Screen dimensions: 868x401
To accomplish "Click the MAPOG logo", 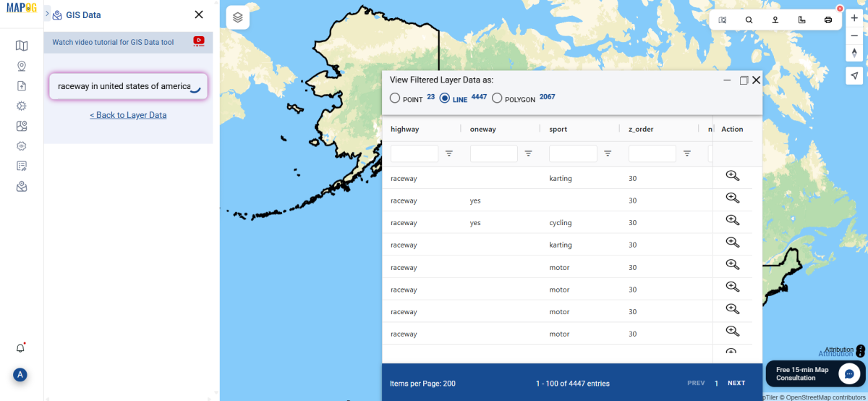I will [21, 9].
